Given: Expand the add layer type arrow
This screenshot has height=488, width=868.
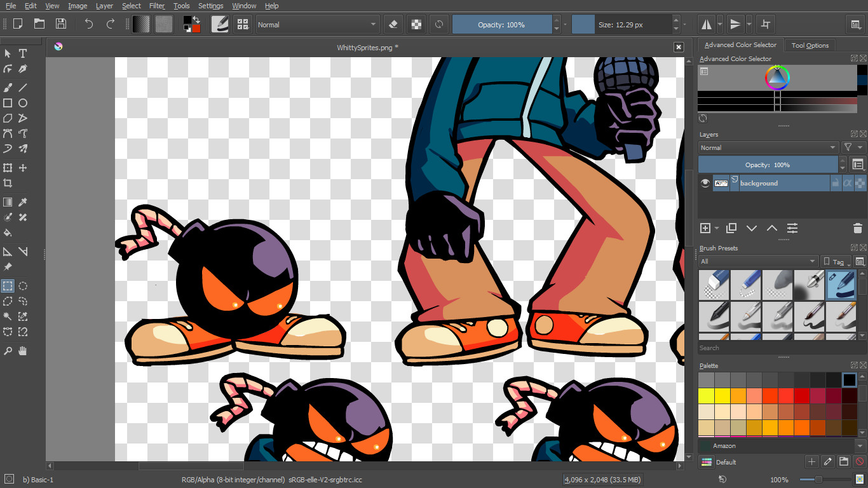Looking at the screenshot, I should point(717,228).
